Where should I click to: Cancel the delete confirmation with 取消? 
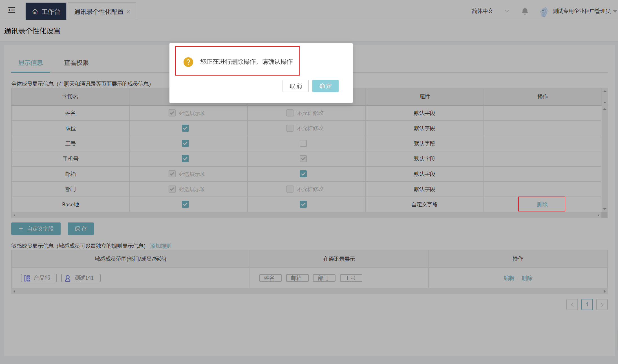coord(295,86)
